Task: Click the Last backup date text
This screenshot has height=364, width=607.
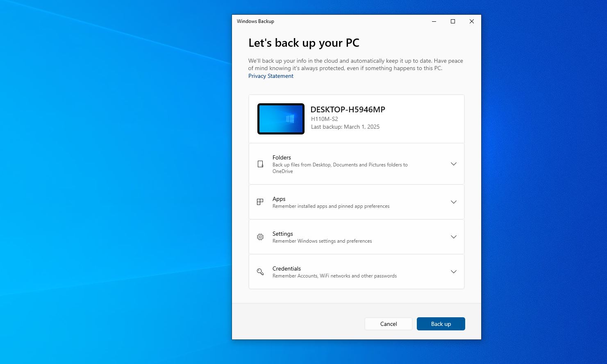Action: point(345,127)
